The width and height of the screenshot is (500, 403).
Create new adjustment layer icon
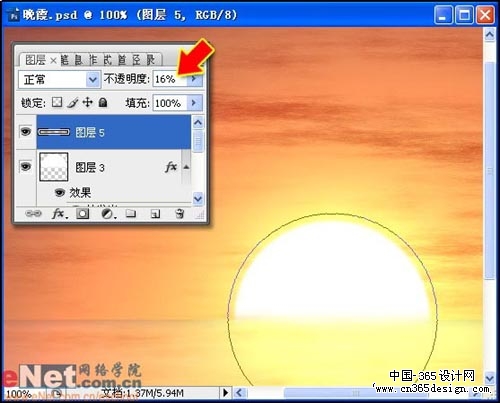(108, 214)
